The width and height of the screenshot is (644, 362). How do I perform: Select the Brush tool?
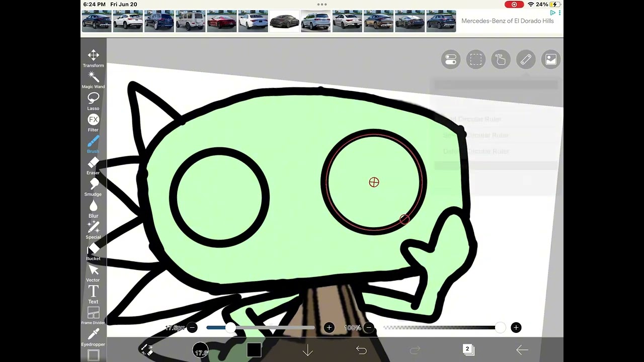[93, 145]
